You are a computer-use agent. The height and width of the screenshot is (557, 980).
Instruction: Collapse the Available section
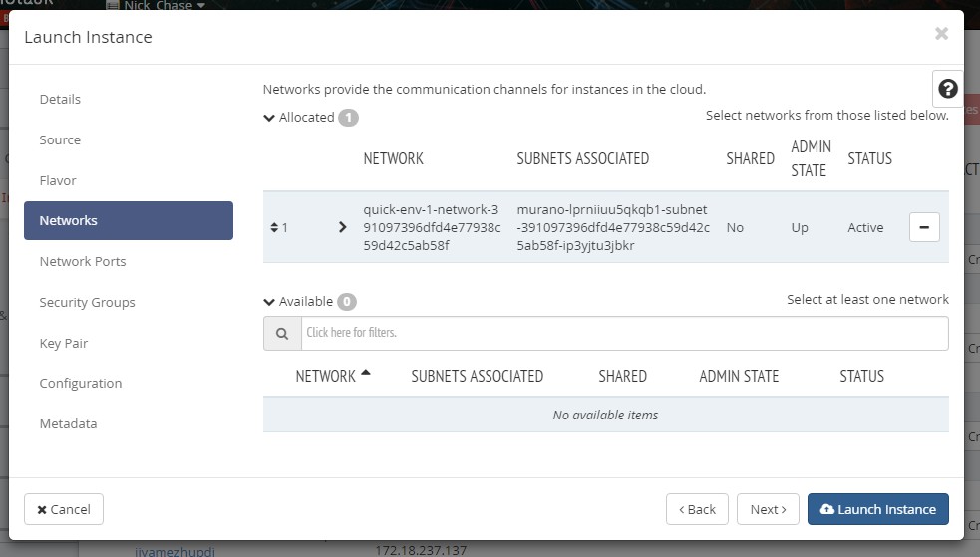point(269,302)
